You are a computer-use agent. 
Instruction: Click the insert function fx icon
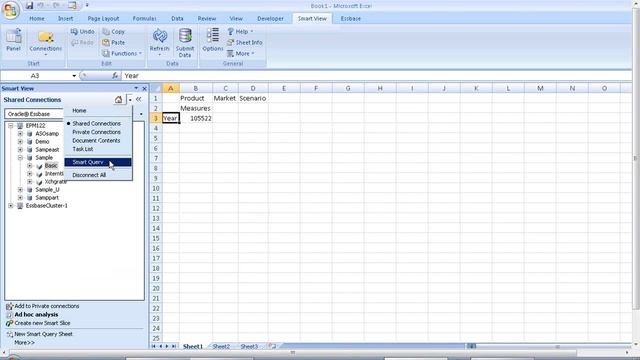(x=115, y=76)
